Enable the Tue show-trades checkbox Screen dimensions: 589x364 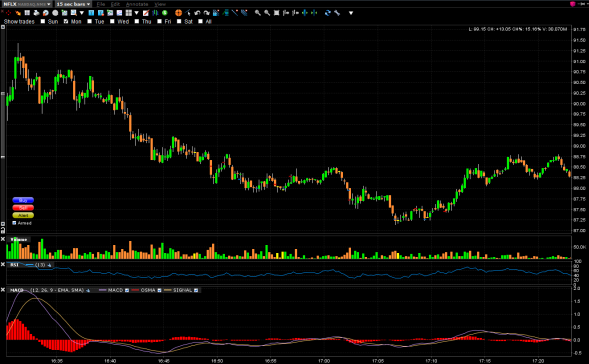click(89, 21)
